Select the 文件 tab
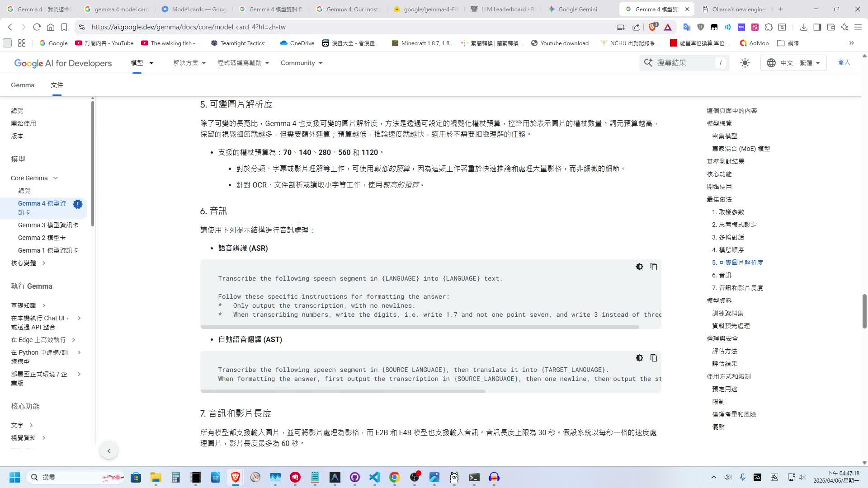Viewport: 868px width, 488px height. point(57,85)
